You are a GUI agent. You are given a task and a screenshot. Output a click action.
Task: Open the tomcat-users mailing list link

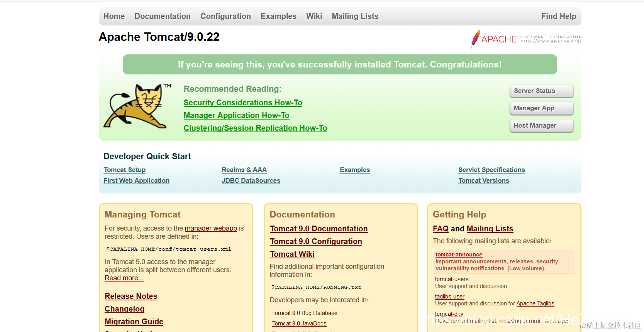click(x=452, y=279)
